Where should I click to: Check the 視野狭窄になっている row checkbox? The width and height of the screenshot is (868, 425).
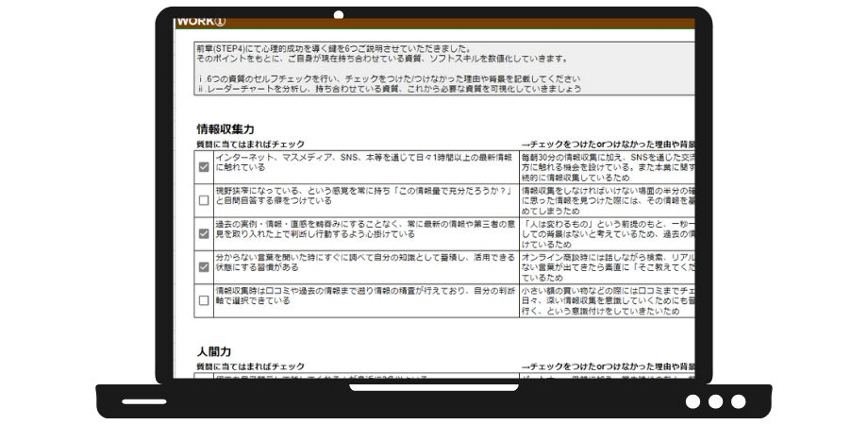(x=204, y=200)
